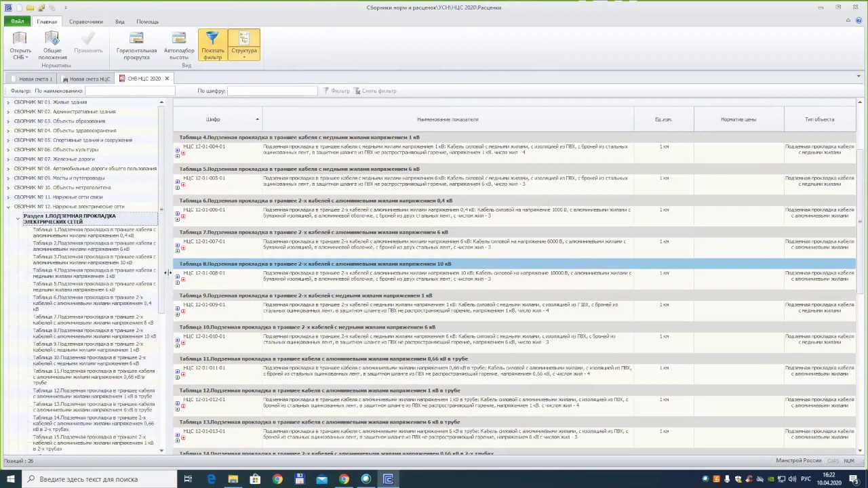Expand row НЦС 12-01-004-01 plus icon
Screen dimensions: 868x488
click(178, 150)
